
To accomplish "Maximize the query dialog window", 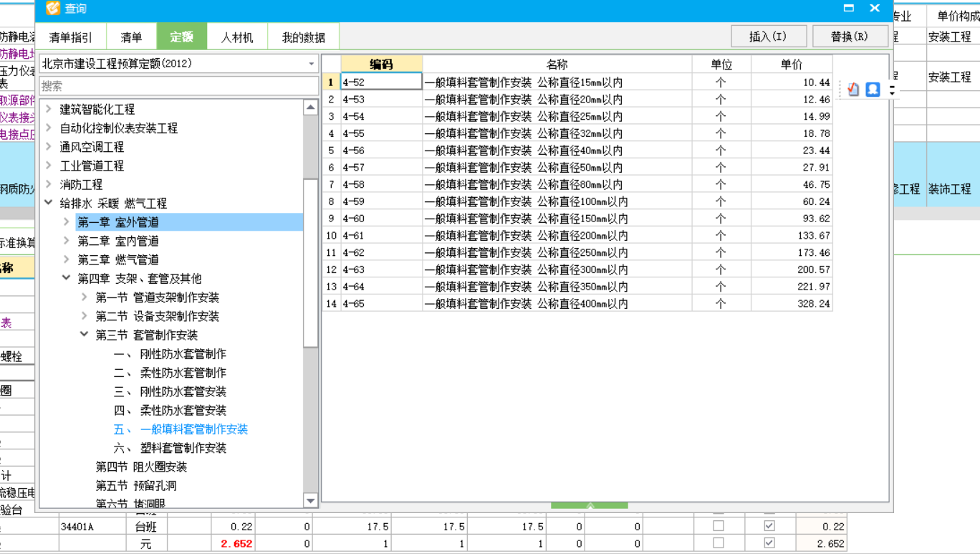I will point(849,9).
